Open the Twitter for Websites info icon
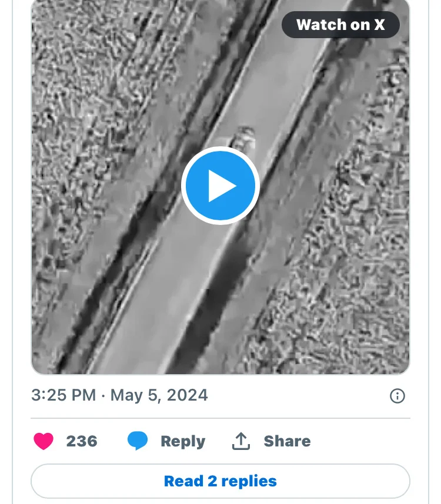Viewport: 441px width, 504px height. pos(397,396)
